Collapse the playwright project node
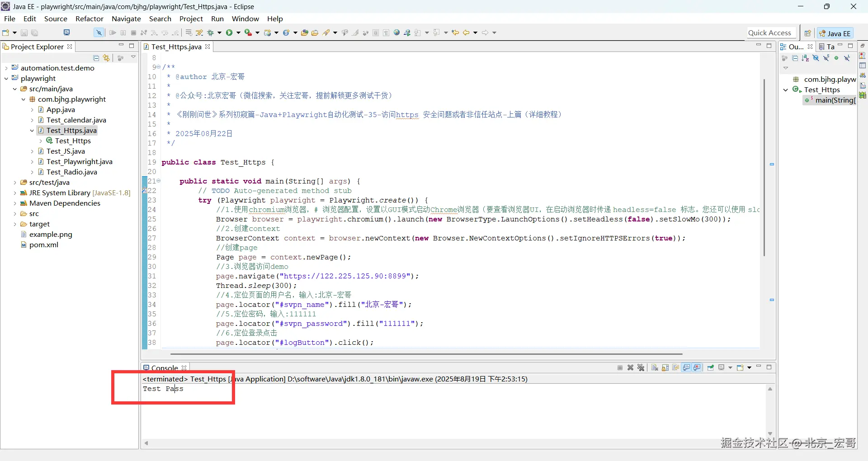 tap(6, 79)
